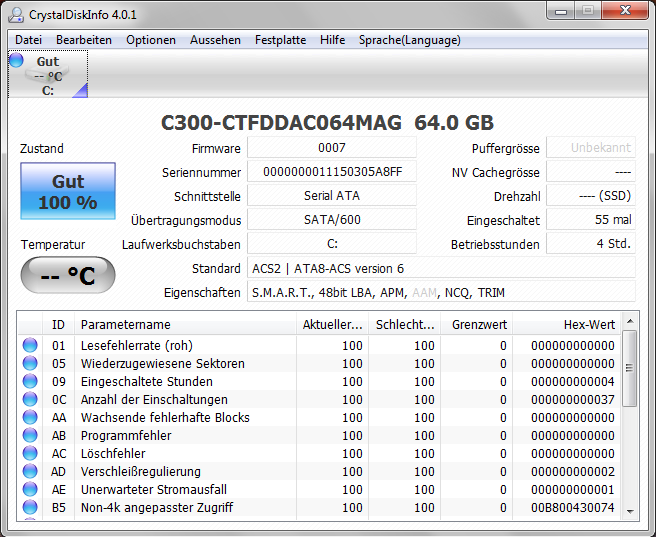
Task: Click the Standard ACS2 | ATA8-ACS field
Action: (x=441, y=268)
